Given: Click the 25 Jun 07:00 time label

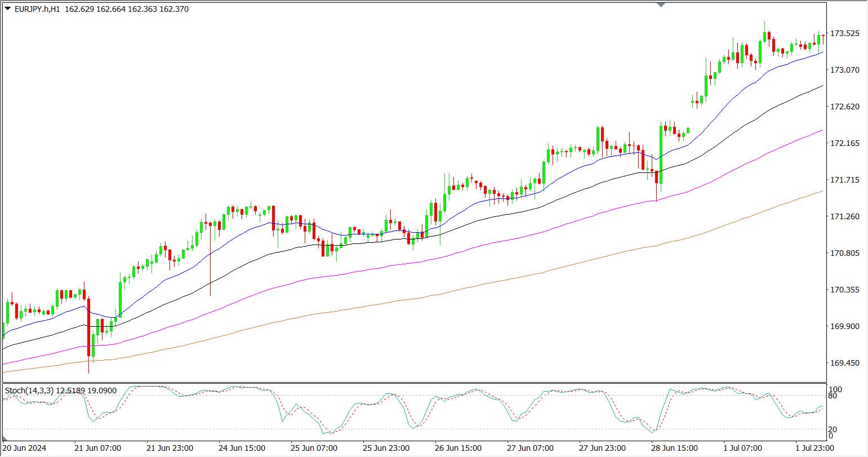Looking at the screenshot, I should pyautogui.click(x=314, y=449).
